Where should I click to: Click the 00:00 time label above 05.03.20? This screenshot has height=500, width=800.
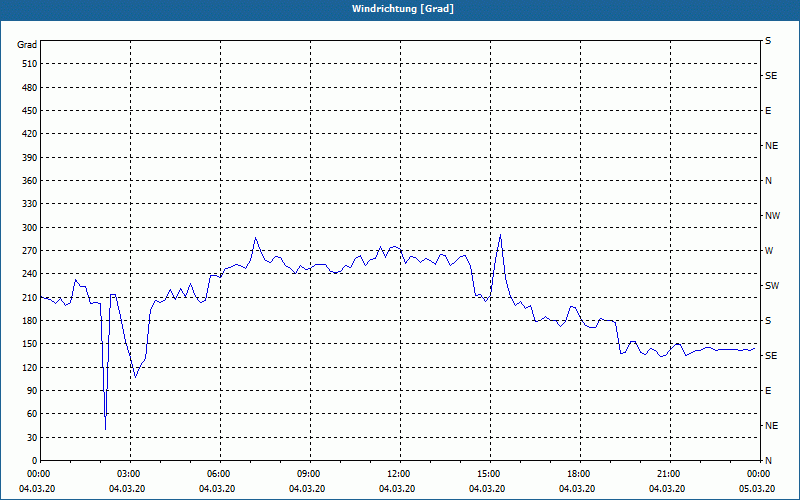click(759, 473)
